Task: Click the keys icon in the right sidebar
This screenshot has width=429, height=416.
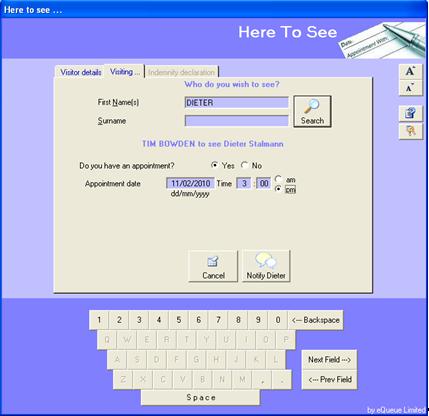Action: tap(411, 131)
